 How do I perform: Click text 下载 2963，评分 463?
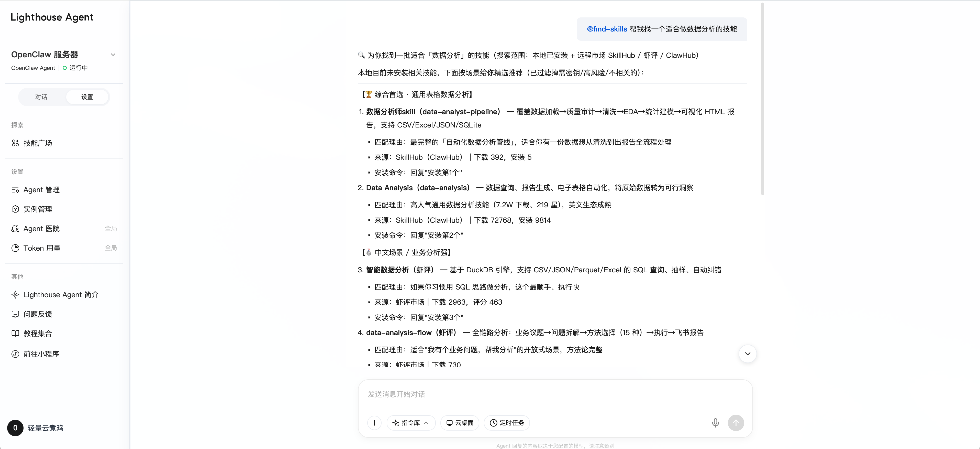pyautogui.click(x=467, y=302)
